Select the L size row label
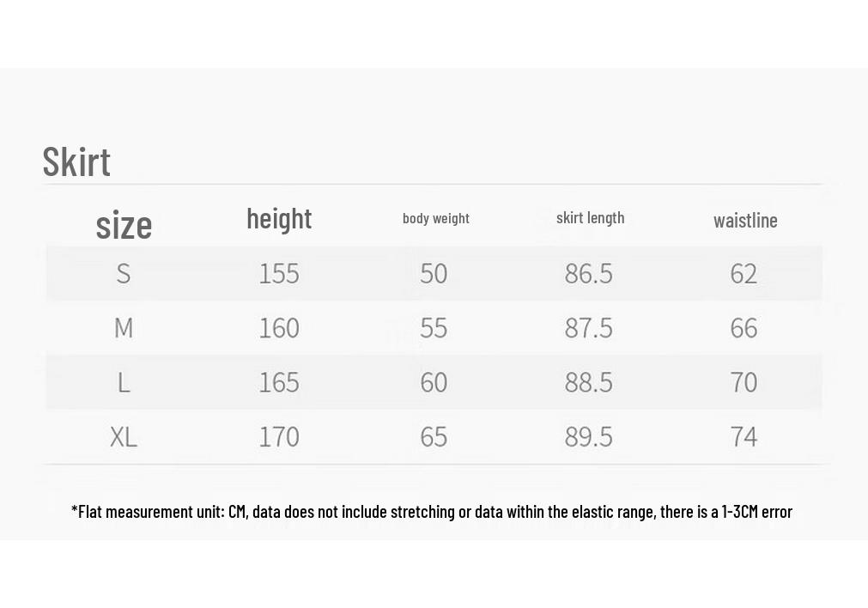The image size is (868, 608). pyautogui.click(x=124, y=382)
